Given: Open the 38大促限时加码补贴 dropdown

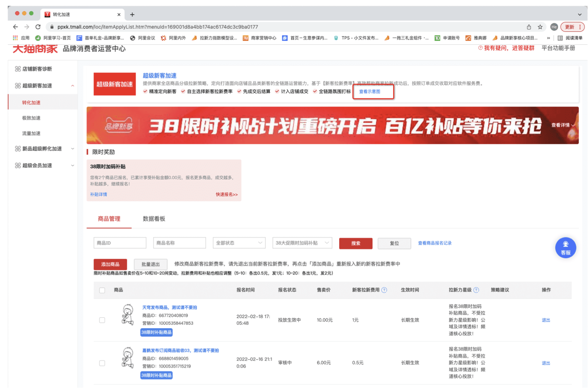Looking at the screenshot, I should pos(302,243).
